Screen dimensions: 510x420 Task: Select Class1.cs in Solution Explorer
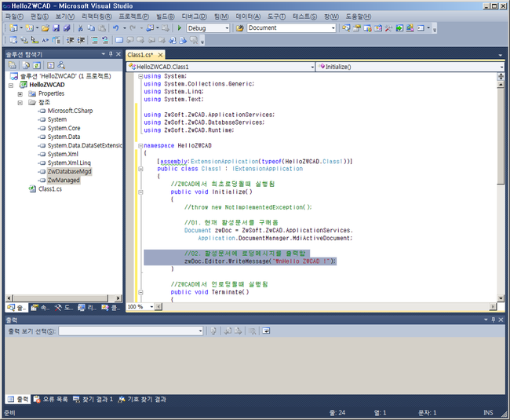click(50, 189)
